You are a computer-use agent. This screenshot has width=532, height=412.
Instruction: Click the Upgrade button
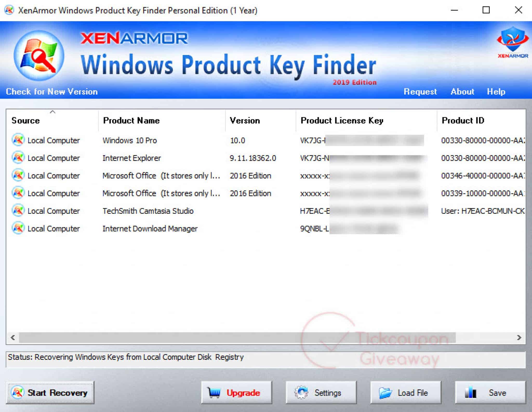[236, 393]
